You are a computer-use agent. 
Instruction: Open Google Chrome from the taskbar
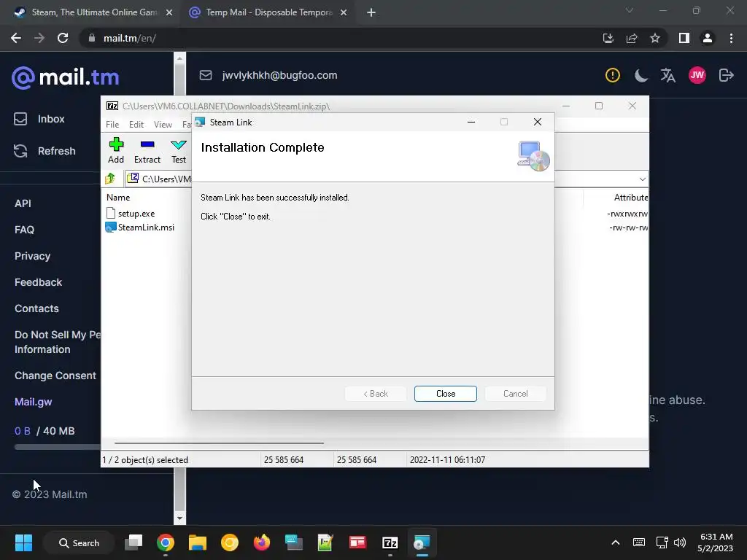(166, 542)
